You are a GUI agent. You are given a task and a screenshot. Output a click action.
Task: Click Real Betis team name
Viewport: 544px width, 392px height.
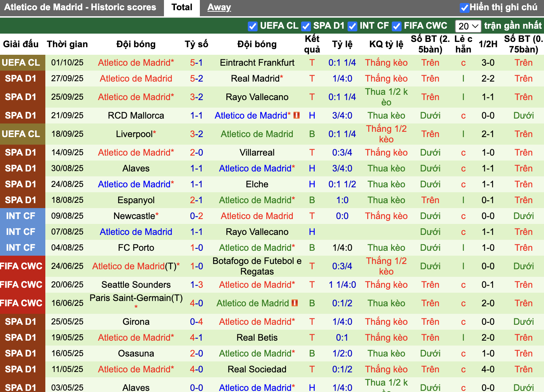[x=257, y=338]
